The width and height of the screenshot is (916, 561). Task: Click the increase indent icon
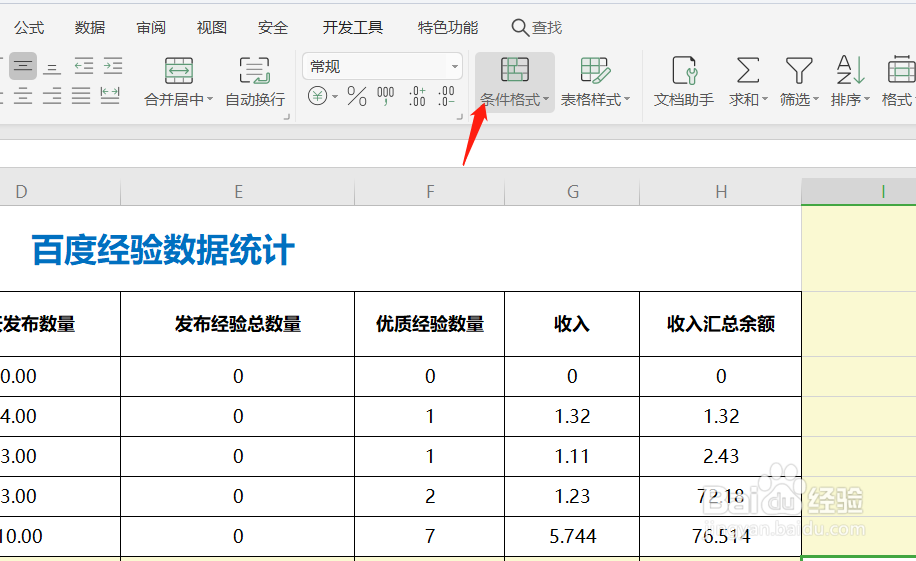pos(113,65)
